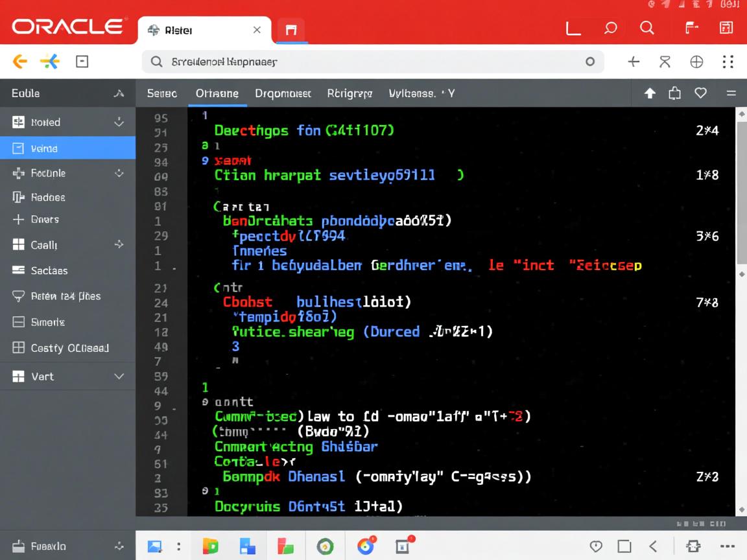Screen dimensions: 747x560
Task: Open the vertical three-dot grid menu
Action: click(x=728, y=62)
